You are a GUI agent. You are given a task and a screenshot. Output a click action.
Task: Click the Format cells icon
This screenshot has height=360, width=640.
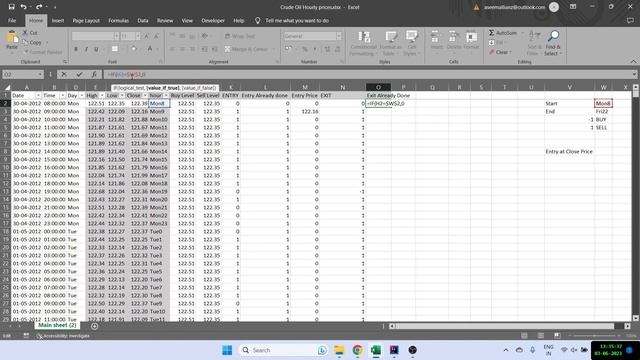coord(471,38)
